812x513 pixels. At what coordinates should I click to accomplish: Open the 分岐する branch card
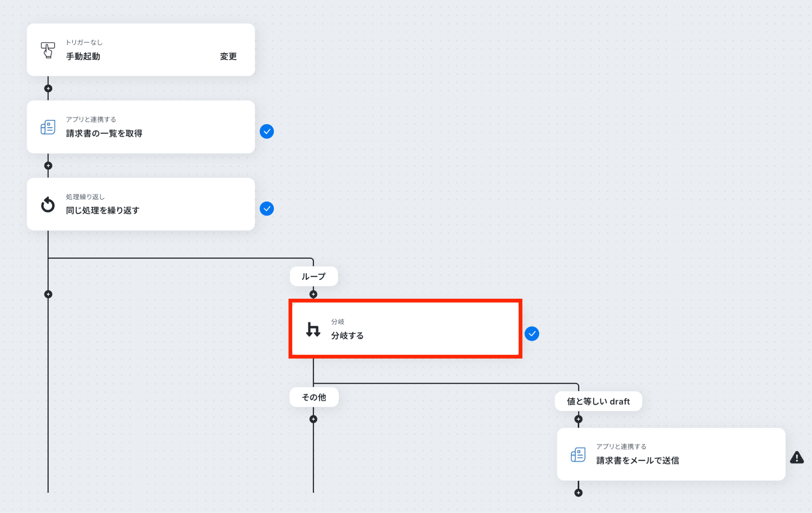tap(405, 329)
